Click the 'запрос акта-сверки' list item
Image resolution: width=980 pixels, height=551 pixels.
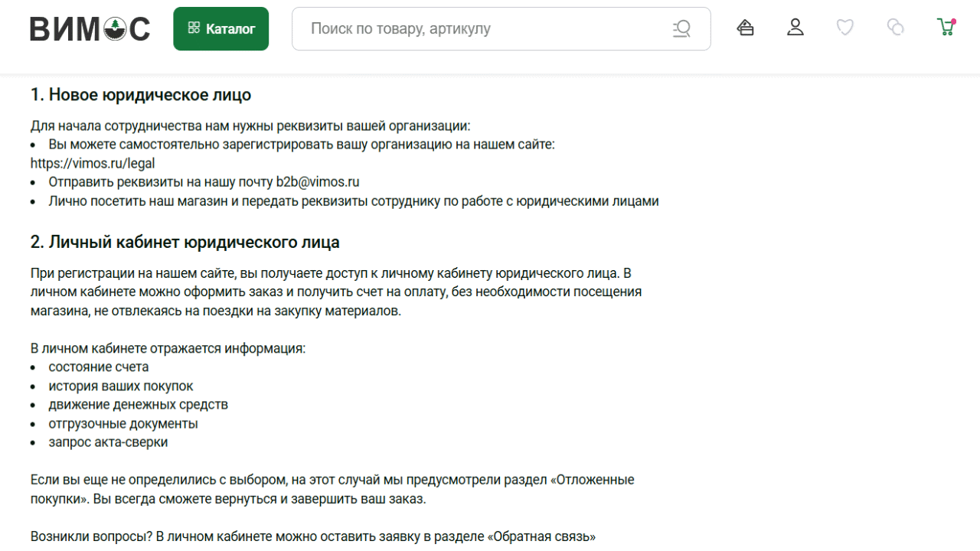point(108,442)
